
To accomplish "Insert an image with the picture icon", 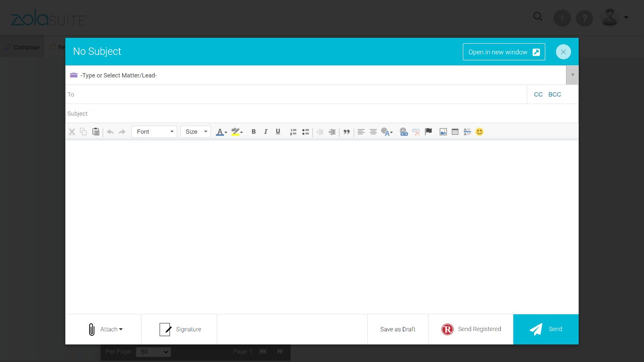I will coord(443,132).
